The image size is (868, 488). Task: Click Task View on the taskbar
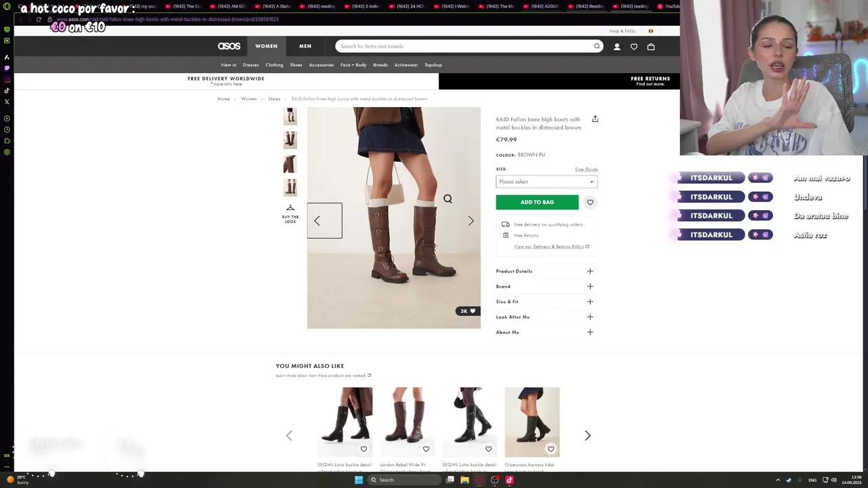450,480
